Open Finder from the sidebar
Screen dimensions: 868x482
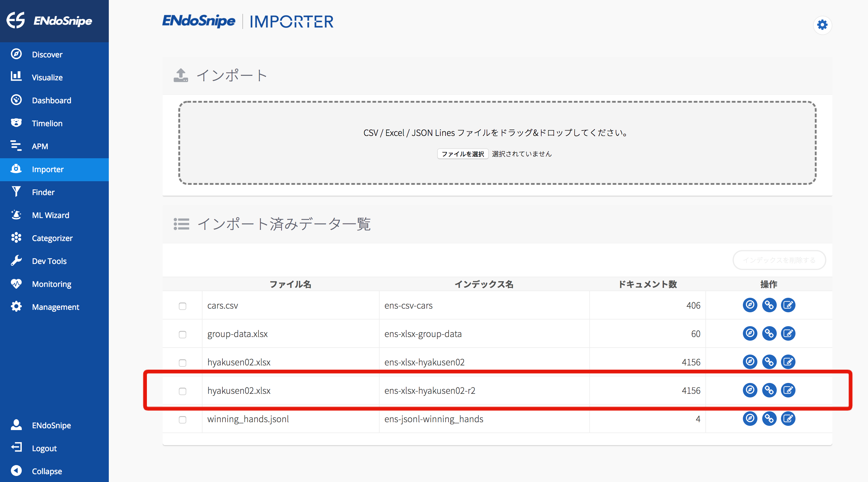[54, 192]
